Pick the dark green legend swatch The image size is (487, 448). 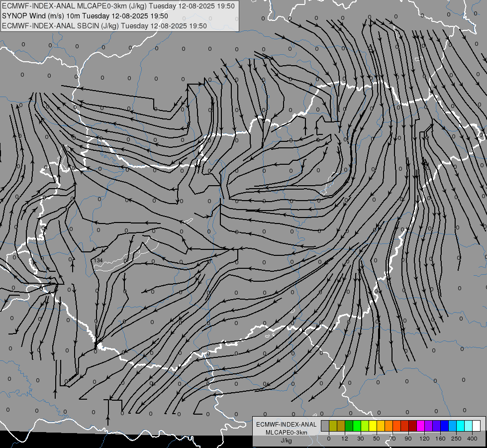click(349, 426)
